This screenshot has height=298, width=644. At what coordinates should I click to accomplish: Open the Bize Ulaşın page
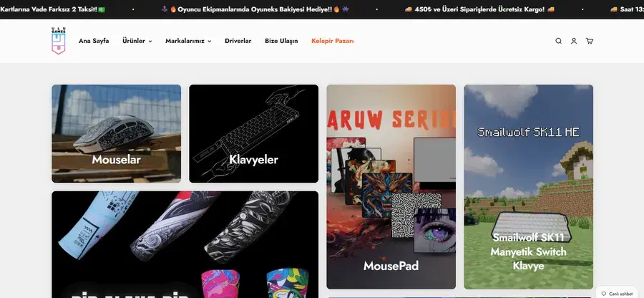click(x=281, y=41)
